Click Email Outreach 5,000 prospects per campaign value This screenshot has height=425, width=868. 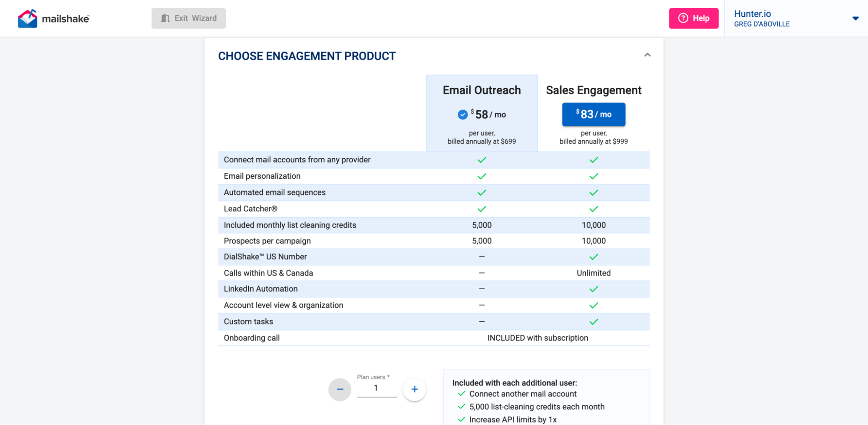coord(482,241)
